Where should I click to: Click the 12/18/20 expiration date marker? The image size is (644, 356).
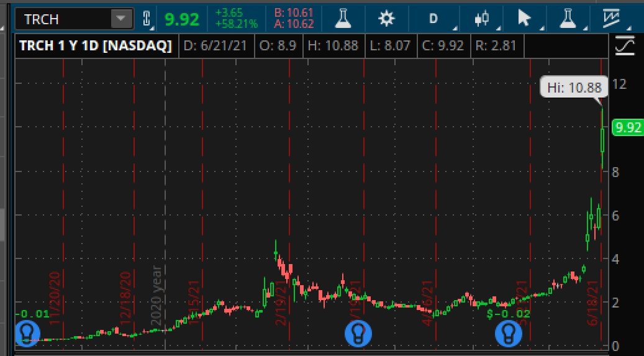(125, 298)
